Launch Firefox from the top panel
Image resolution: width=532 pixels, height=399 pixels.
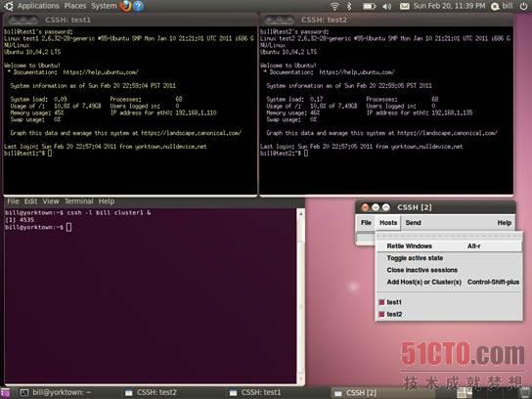(x=125, y=6)
